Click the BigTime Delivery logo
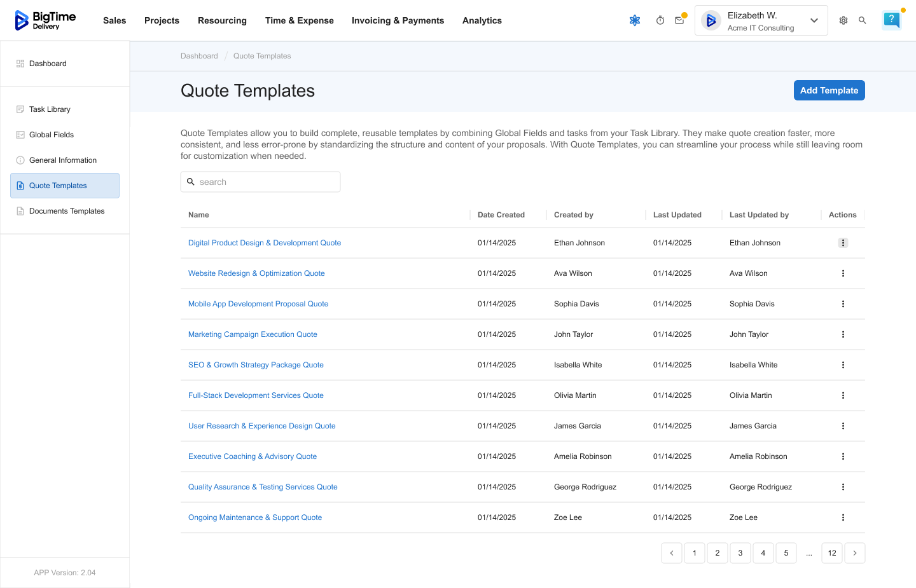The height and width of the screenshot is (588, 916). tap(45, 20)
